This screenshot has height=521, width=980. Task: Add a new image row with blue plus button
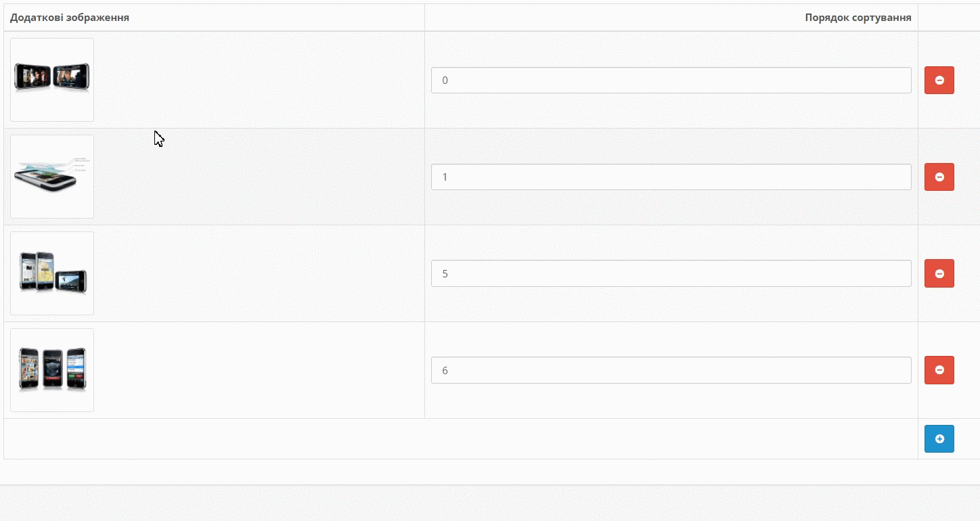click(x=939, y=438)
